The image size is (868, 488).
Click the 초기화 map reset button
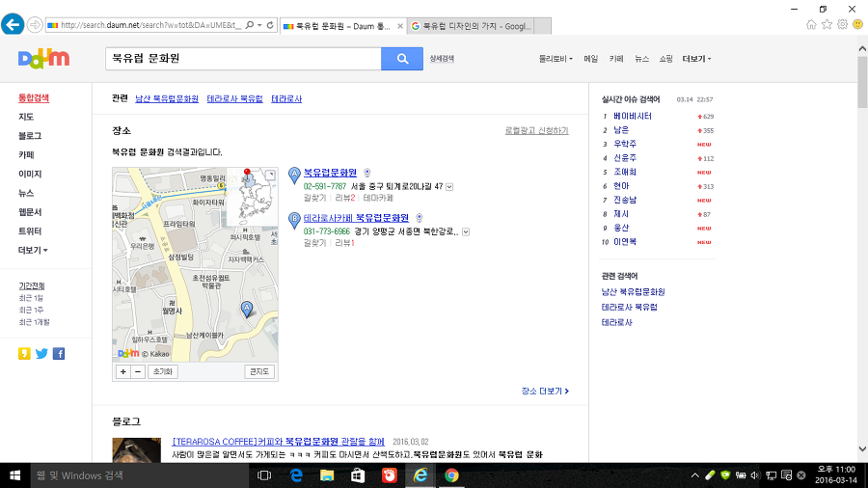163,372
